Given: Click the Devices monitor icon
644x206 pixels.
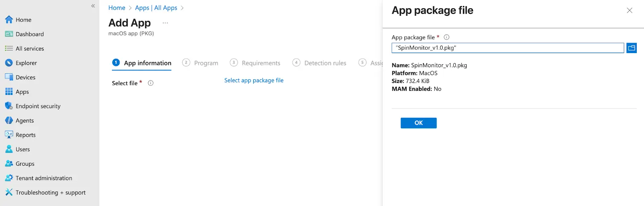Looking at the screenshot, I should click(x=9, y=77).
